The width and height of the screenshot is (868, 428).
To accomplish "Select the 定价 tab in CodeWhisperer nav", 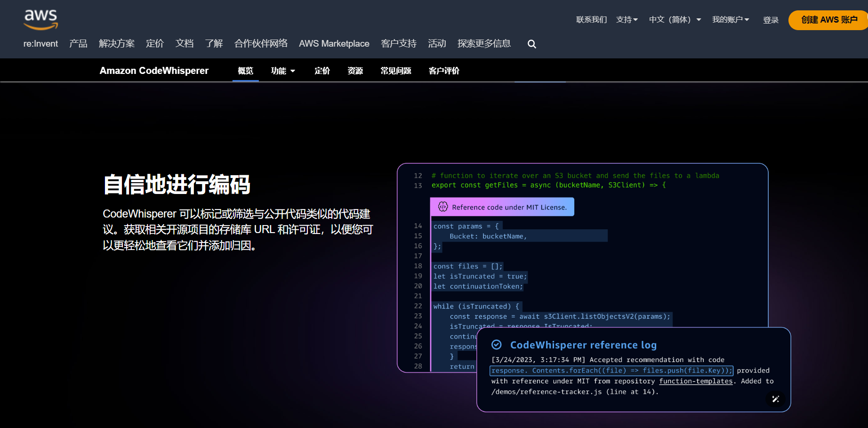I will point(322,71).
